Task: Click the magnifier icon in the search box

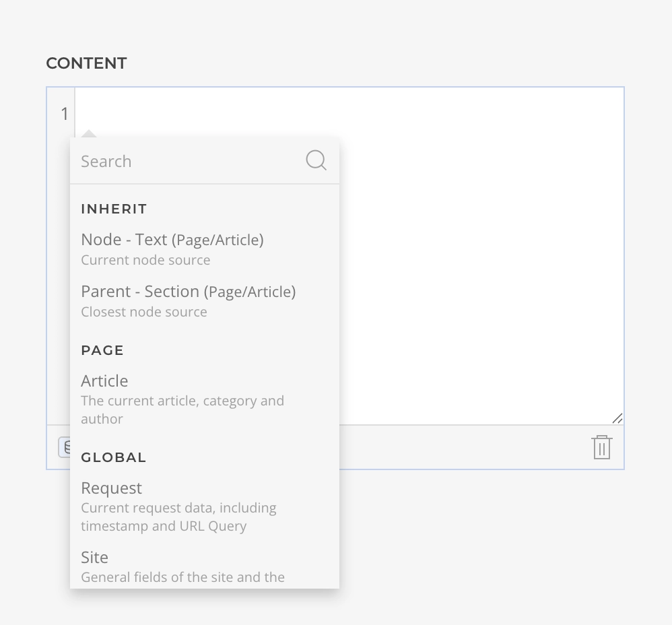Action: pos(316,160)
